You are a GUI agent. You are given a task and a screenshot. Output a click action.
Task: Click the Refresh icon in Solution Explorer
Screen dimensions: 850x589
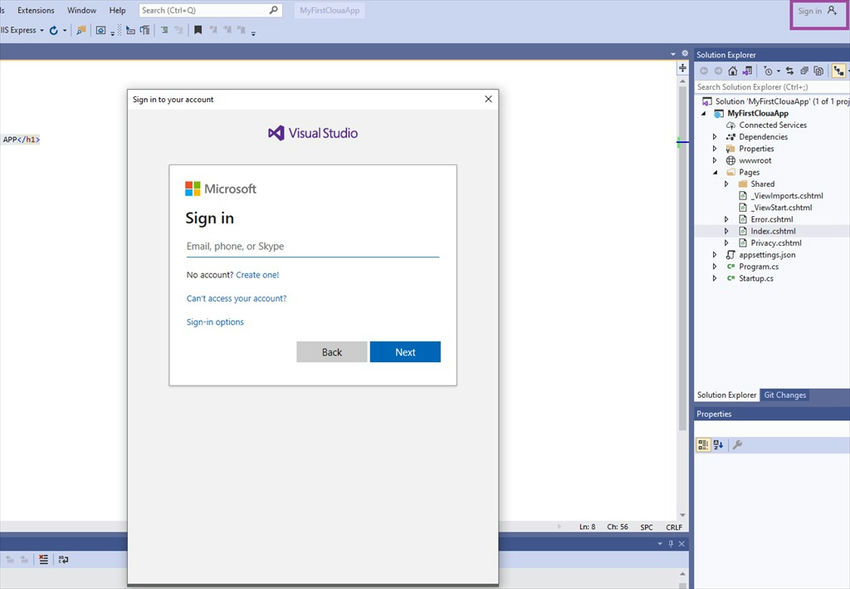coord(803,70)
